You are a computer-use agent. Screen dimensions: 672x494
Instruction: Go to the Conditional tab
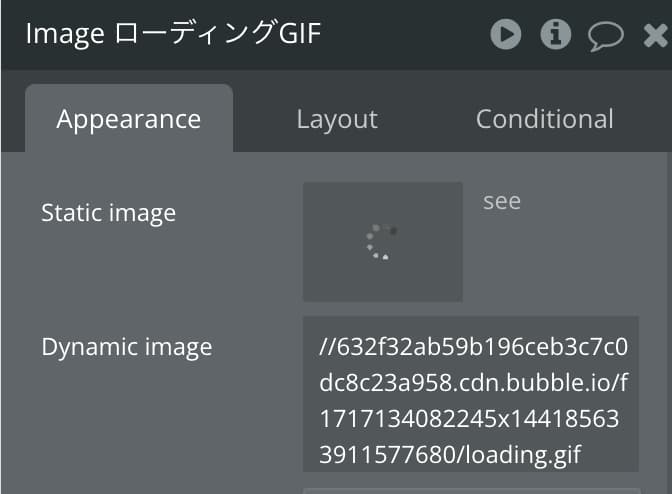click(545, 119)
